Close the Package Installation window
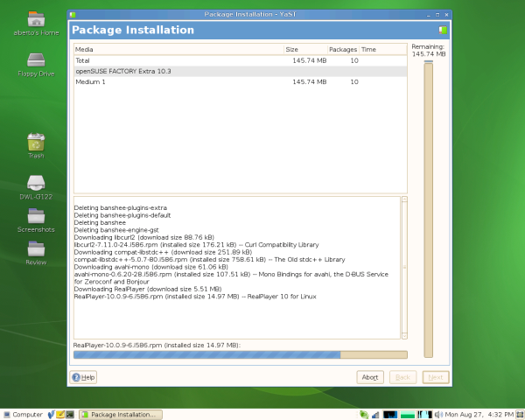The image size is (525, 420). (446, 15)
